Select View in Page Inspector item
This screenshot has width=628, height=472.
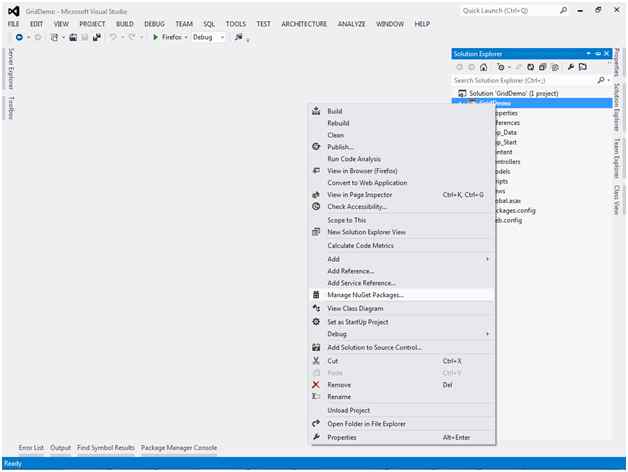tap(401, 195)
